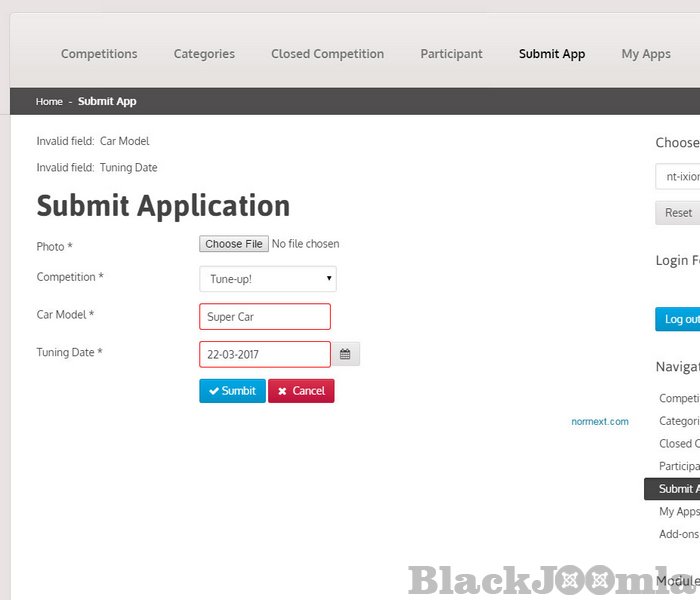Open My Apps in sidebar navigation
Screen dimensions: 700x600
point(679,511)
